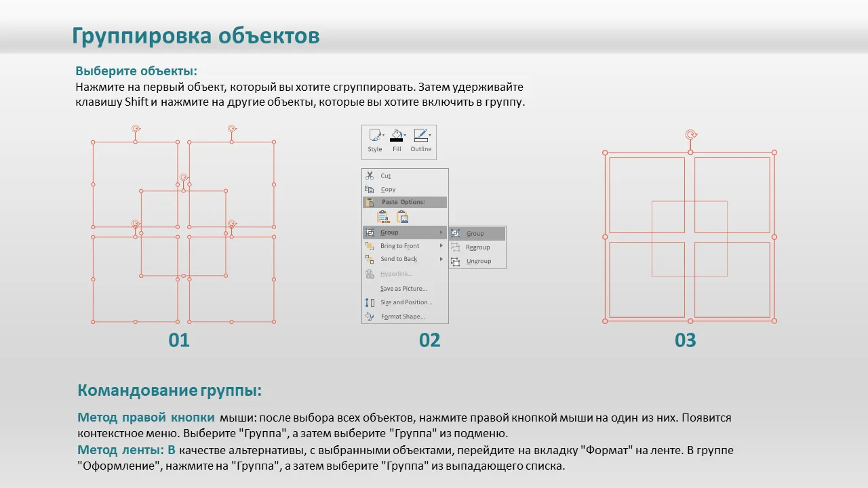Click Save as Picture menu entry
This screenshot has width=868, height=488.
click(403, 289)
